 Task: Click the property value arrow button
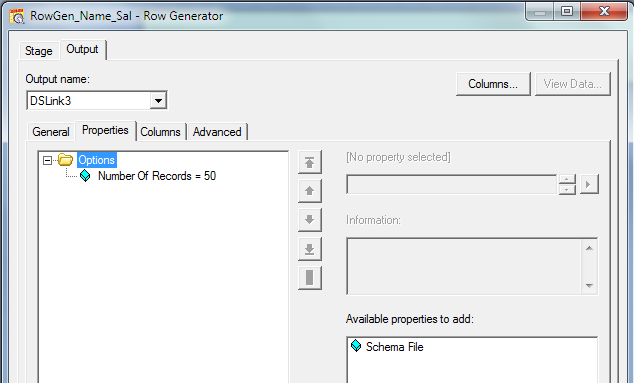click(x=589, y=184)
